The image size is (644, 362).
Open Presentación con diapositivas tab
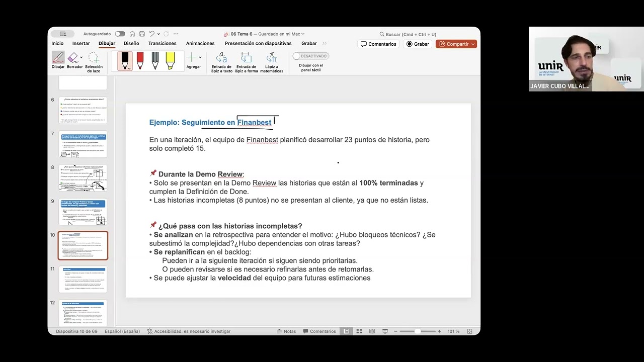[x=258, y=44]
